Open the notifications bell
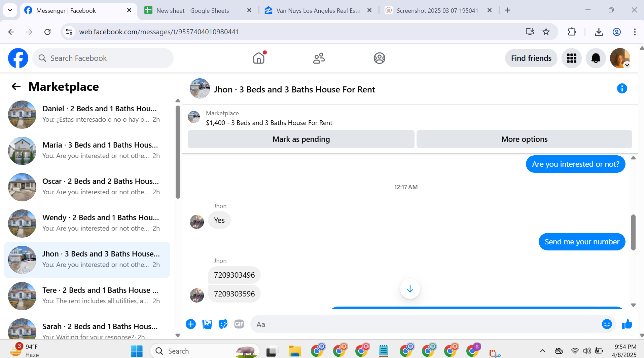Image resolution: width=644 pixels, height=358 pixels. tap(596, 58)
